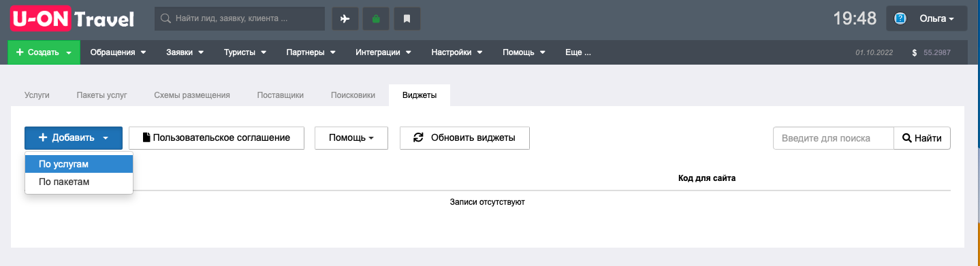Screen dimensions: 980x266
Task: Expand the Партнеры menu
Action: pyautogui.click(x=311, y=52)
